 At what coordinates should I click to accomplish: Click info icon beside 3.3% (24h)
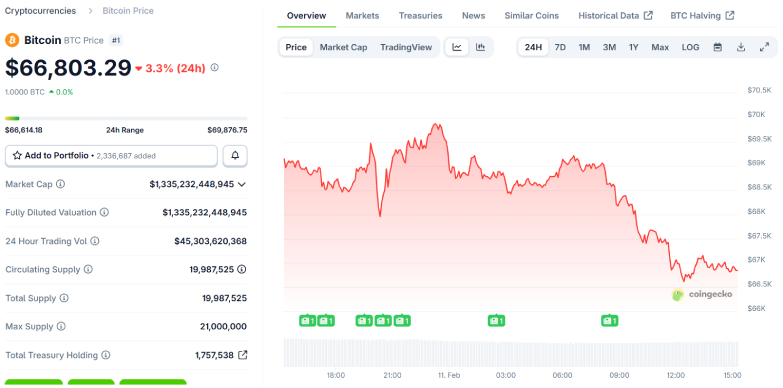(214, 67)
